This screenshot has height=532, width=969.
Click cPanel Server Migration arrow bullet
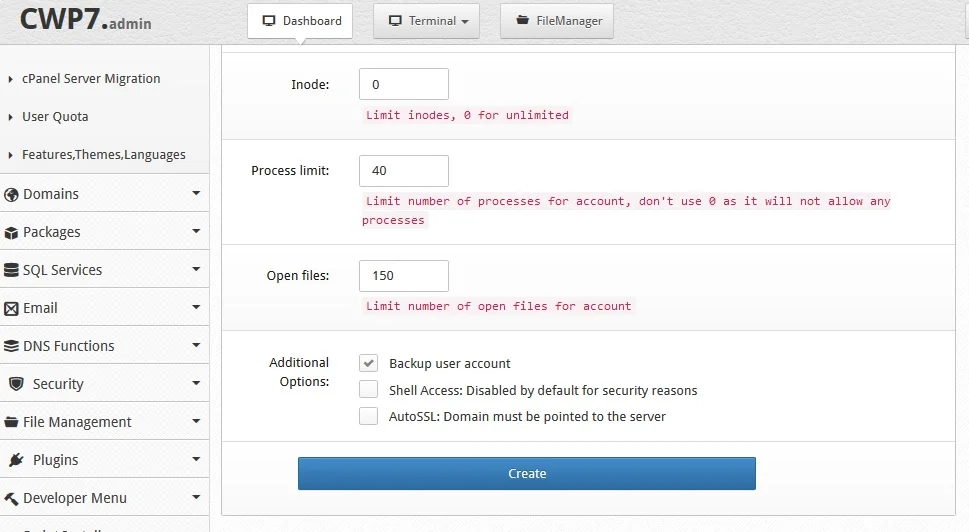click(10, 79)
